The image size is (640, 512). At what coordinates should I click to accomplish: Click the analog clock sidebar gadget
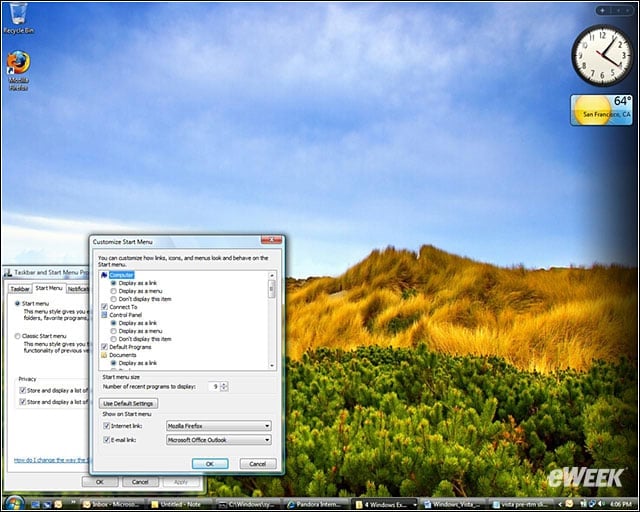pyautogui.click(x=602, y=56)
